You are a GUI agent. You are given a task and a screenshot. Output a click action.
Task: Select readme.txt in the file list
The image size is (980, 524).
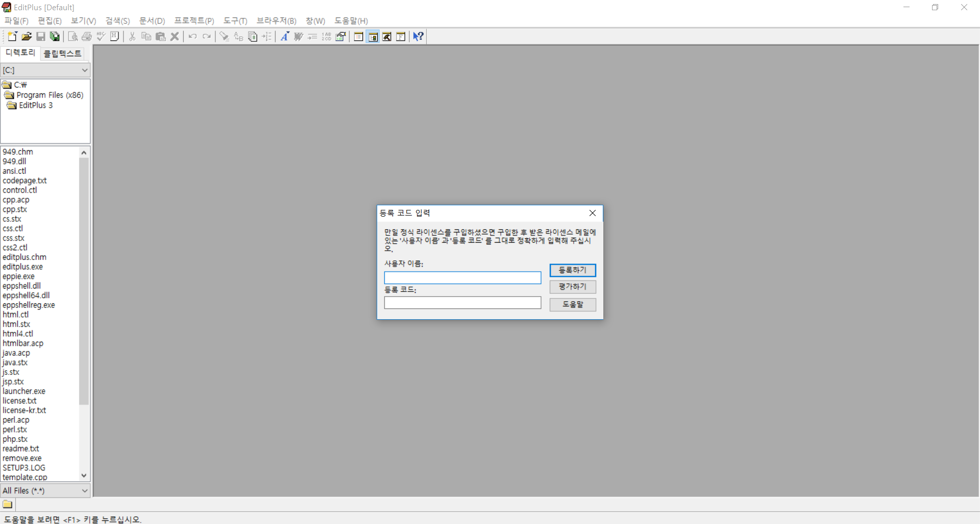[21, 448]
